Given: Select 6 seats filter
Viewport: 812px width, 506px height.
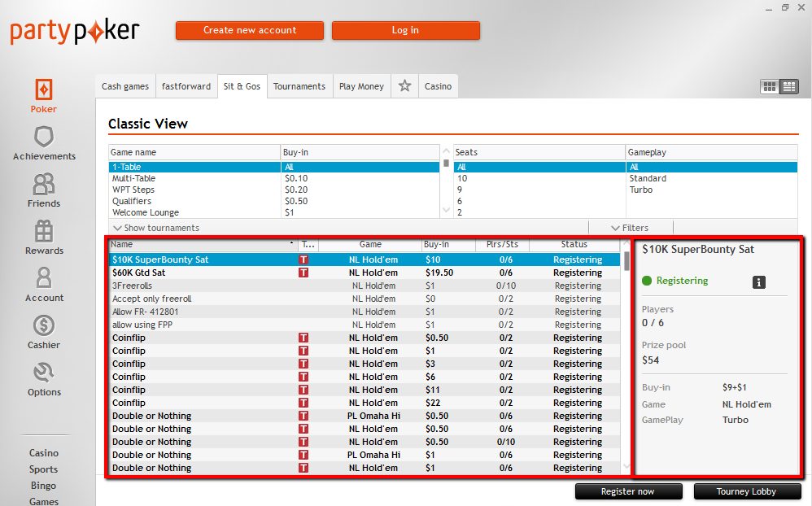Looking at the screenshot, I should pyautogui.click(x=539, y=201).
